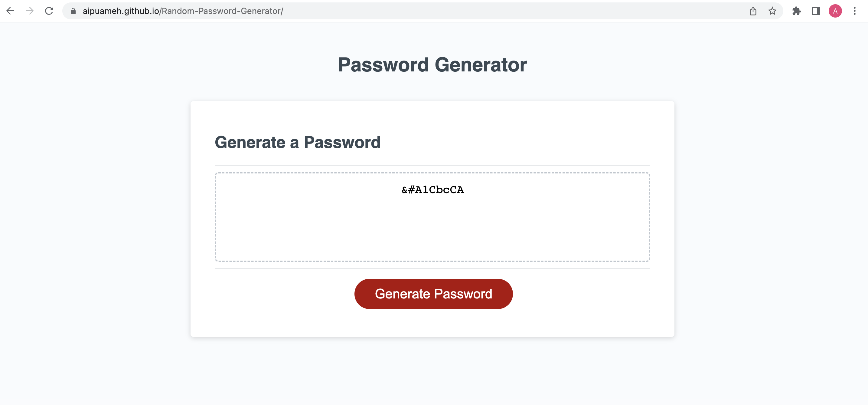The width and height of the screenshot is (868, 405).
Task: Click the generated password &#A1CbcCA text
Action: (433, 189)
